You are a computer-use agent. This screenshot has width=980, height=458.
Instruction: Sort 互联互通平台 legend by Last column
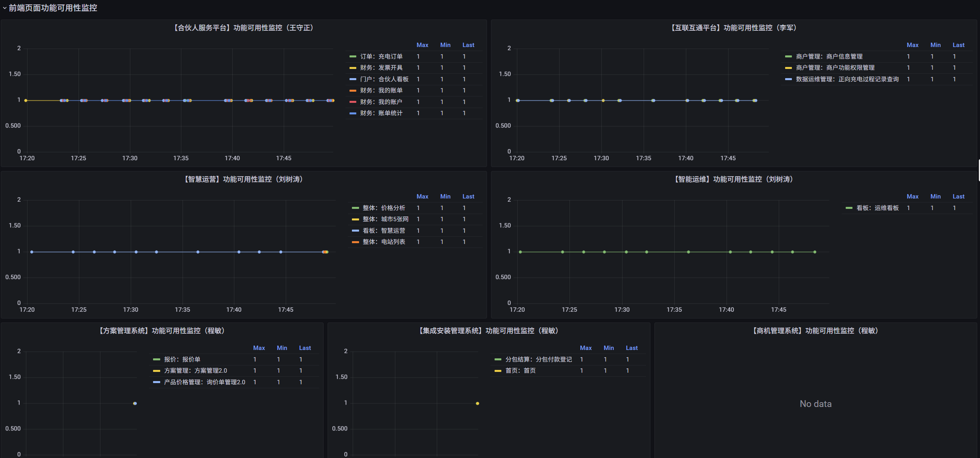coord(958,45)
